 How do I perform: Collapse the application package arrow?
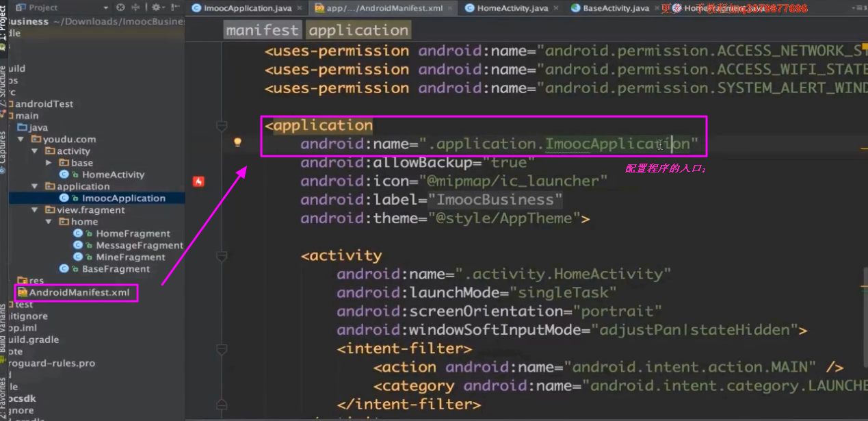(35, 186)
